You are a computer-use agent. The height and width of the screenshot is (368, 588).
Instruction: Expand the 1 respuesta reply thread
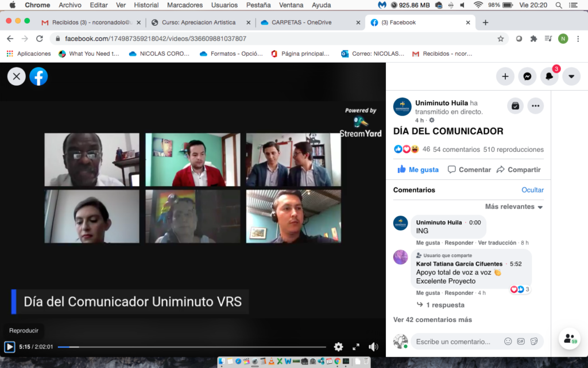coord(444,305)
